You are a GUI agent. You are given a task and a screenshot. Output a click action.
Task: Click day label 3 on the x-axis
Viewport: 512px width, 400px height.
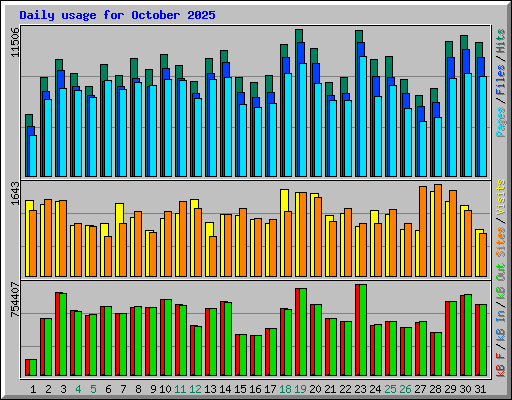[63, 389]
